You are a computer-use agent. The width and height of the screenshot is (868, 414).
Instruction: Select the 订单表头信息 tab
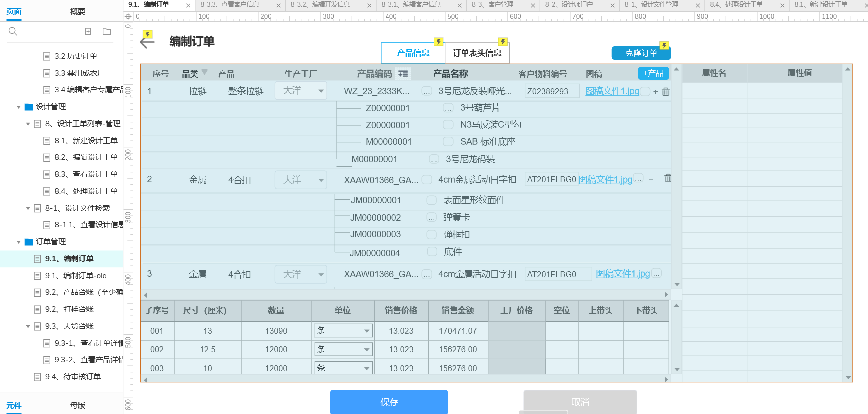[477, 53]
